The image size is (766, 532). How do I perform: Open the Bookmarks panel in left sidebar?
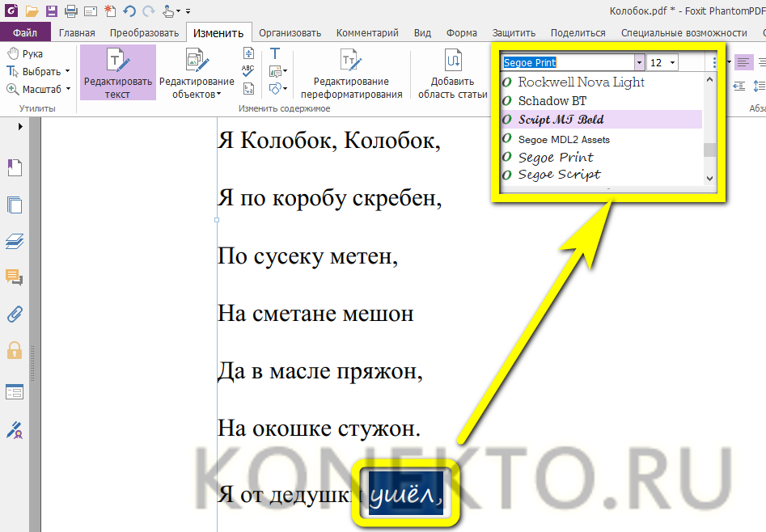[15, 167]
